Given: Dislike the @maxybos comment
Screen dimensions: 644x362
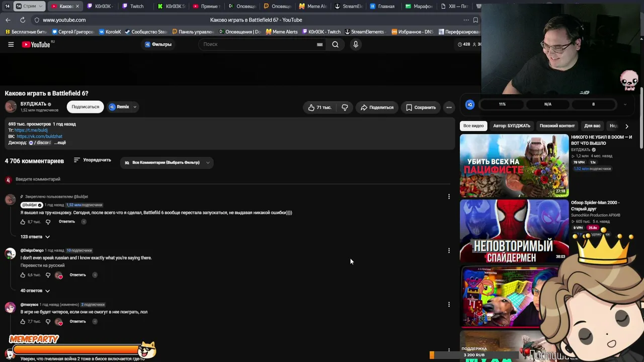Looking at the screenshot, I should [x=48, y=321].
